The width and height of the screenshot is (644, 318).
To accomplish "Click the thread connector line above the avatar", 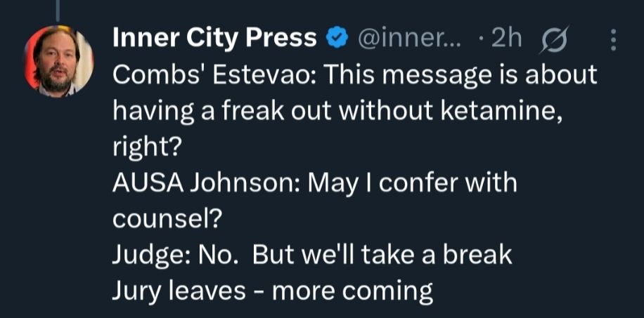I will (x=60, y=7).
